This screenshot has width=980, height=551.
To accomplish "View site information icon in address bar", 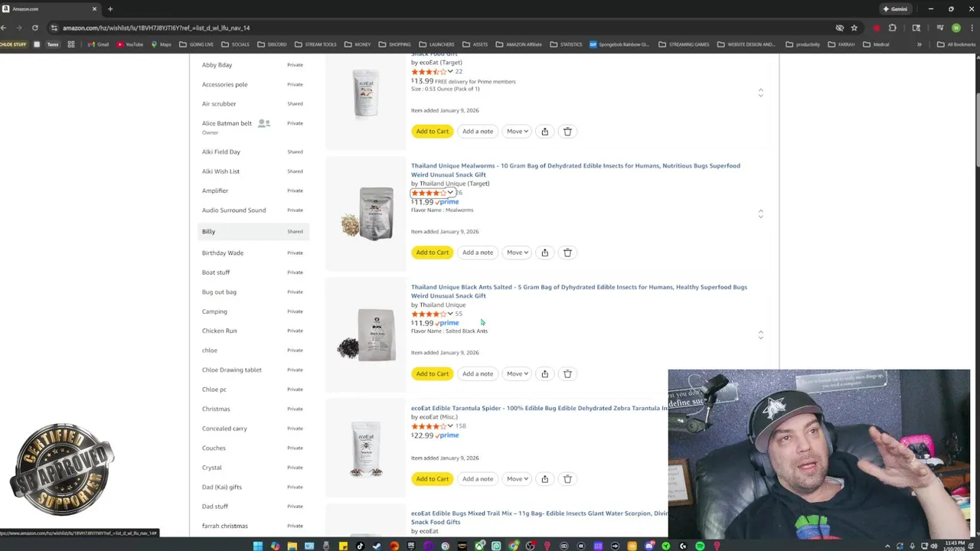I will (x=54, y=28).
